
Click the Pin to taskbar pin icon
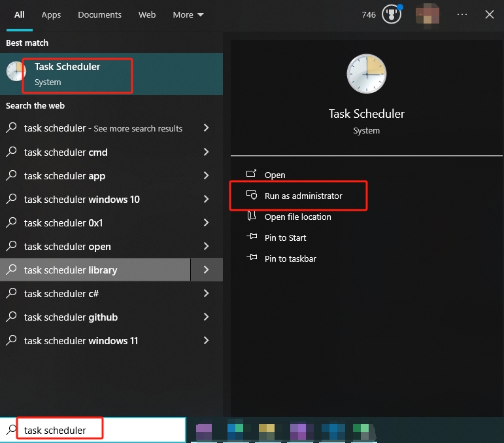point(252,257)
